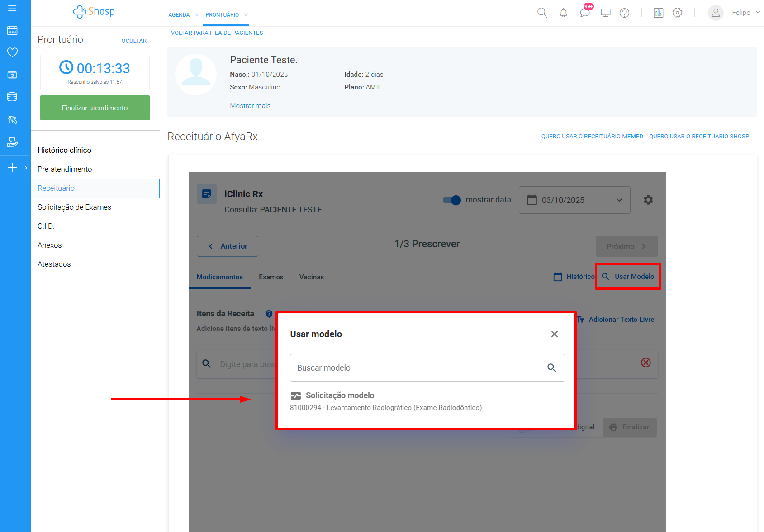The height and width of the screenshot is (532, 764).
Task: Click Voltar para fila de pacientes link
Action: (217, 33)
